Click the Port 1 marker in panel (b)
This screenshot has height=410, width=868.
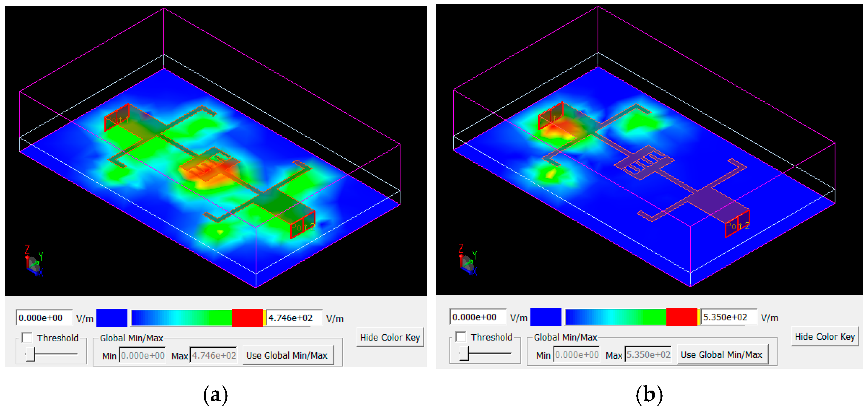(x=551, y=116)
